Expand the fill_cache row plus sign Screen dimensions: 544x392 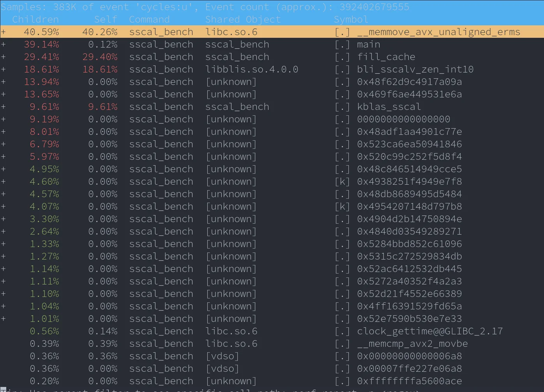click(x=4, y=57)
